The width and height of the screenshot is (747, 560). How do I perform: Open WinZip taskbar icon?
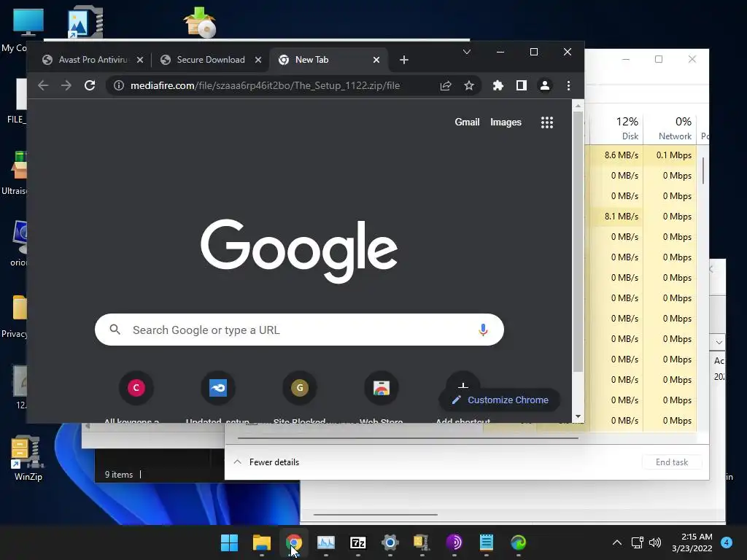[422, 542]
